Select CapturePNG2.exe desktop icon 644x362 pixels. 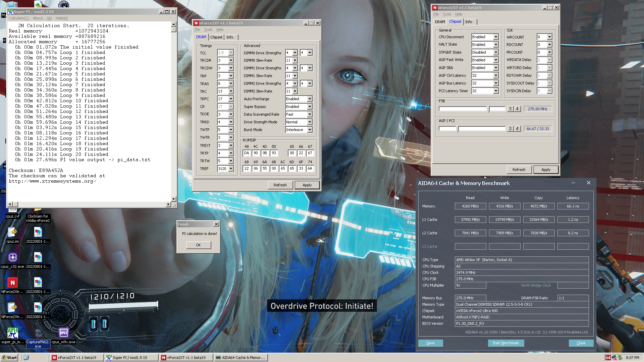pos(38,338)
